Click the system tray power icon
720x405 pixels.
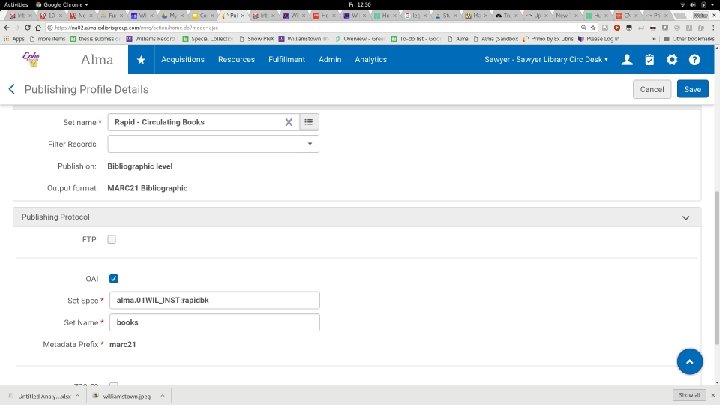click(x=704, y=5)
